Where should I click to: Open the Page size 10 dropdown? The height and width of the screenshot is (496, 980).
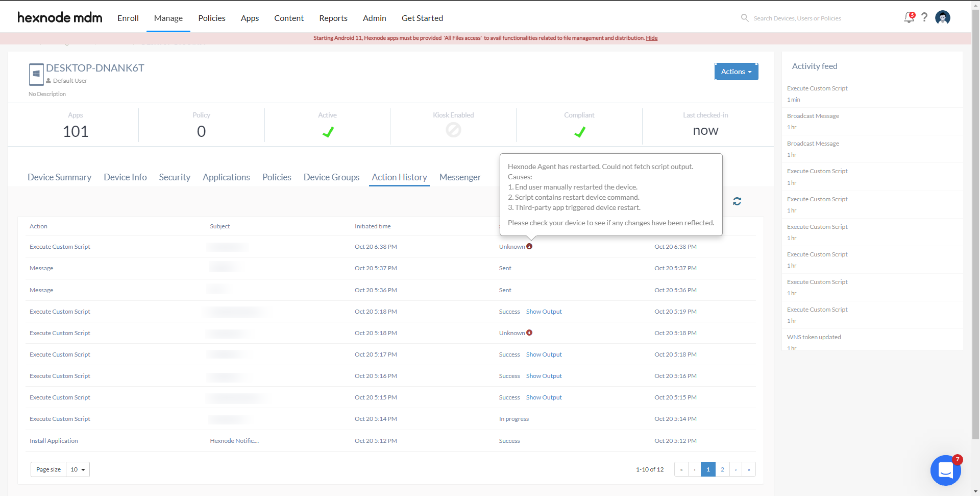tap(78, 469)
